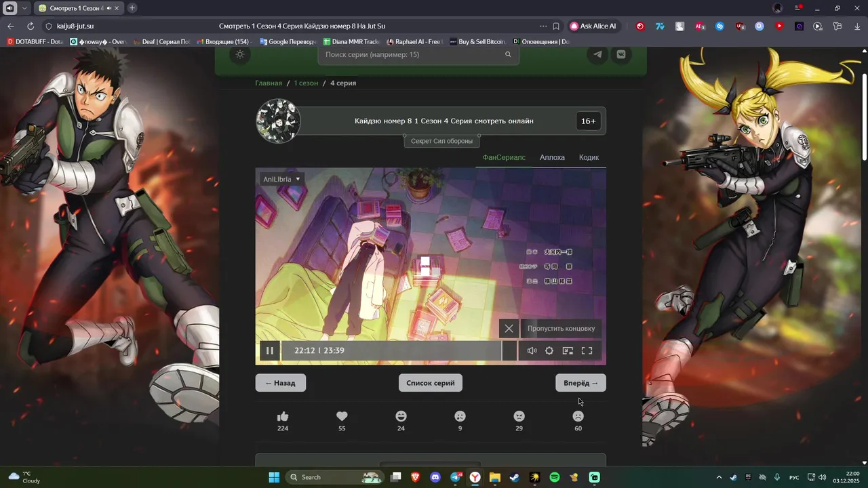
Task: Pause the video with the pause button
Action: [269, 350]
